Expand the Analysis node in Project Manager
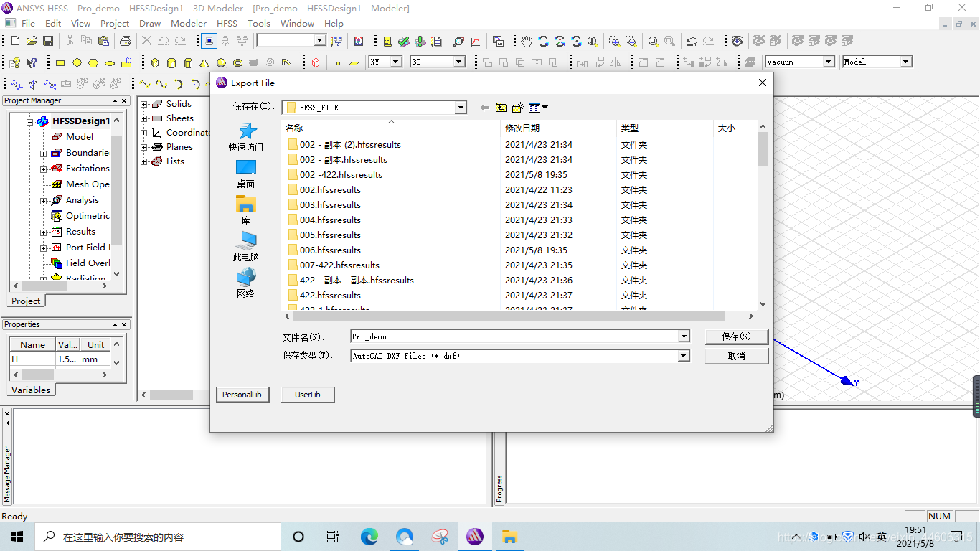The height and width of the screenshot is (551, 980). pyautogui.click(x=43, y=200)
